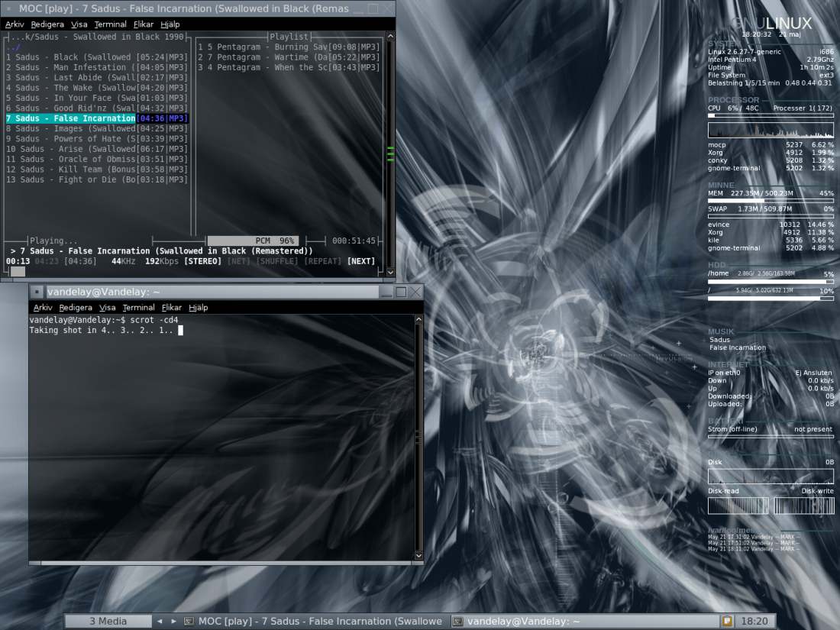Open Redigera menu in MOC window
840x630 pixels.
(x=47, y=24)
